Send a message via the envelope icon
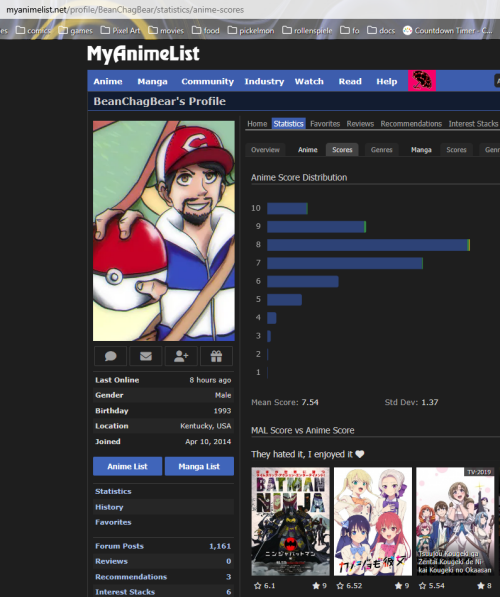Image resolution: width=500 pixels, height=597 pixels. [146, 356]
